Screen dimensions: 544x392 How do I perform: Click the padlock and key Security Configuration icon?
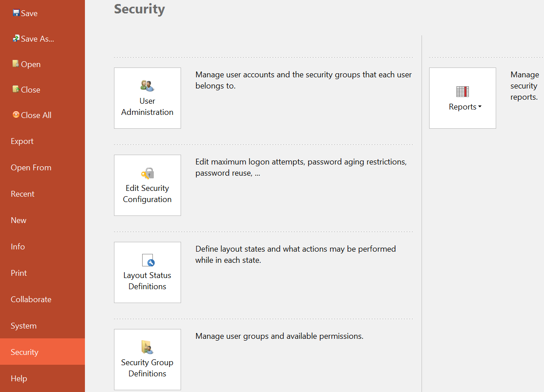point(147,173)
